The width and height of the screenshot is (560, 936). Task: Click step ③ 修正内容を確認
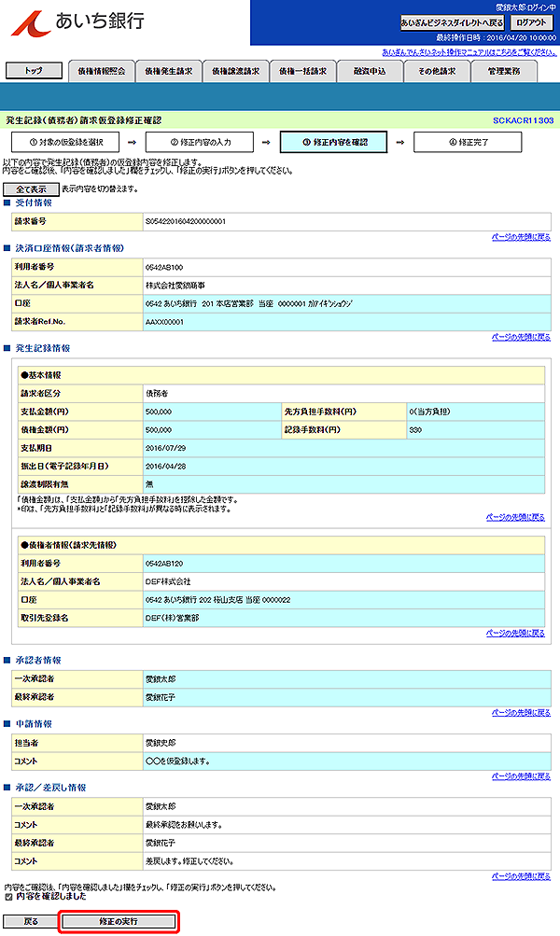pyautogui.click(x=334, y=142)
